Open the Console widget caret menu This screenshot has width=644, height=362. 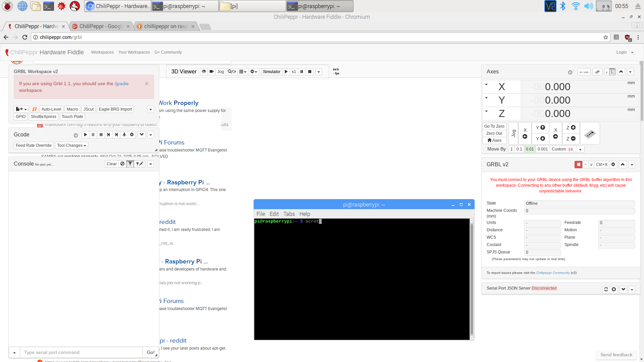151,164
